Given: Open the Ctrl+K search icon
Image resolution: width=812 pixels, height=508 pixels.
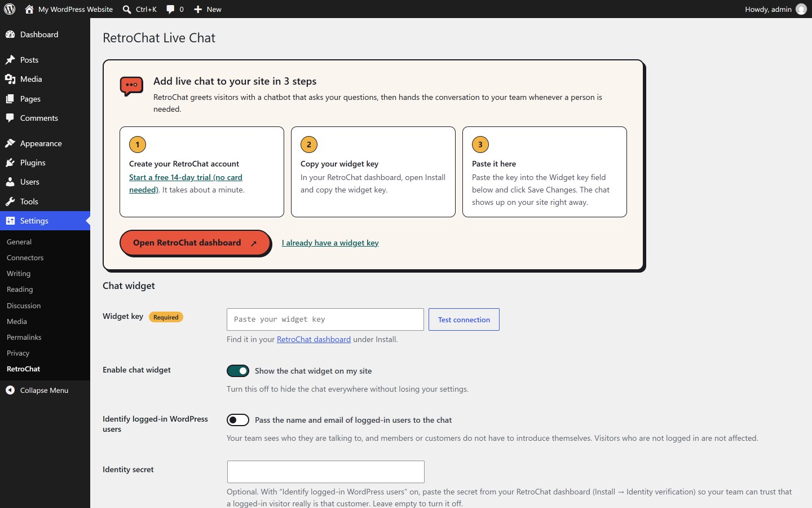Looking at the screenshot, I should click(127, 9).
